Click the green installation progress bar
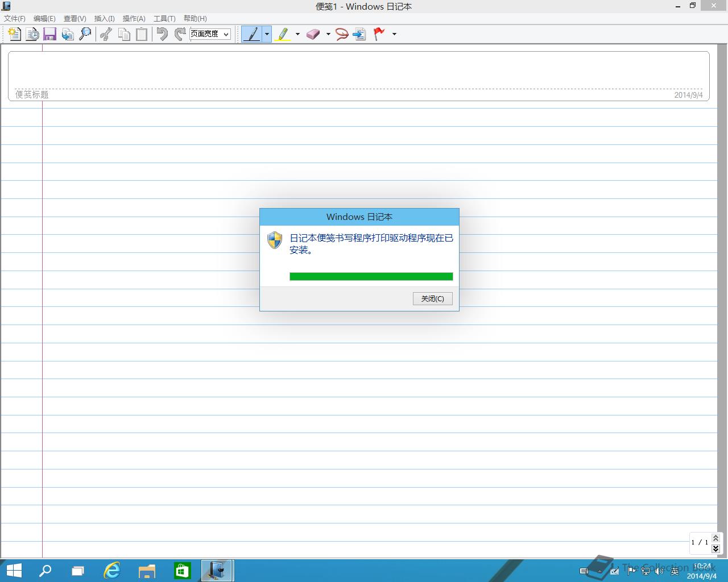This screenshot has width=728, height=582. pyautogui.click(x=371, y=276)
